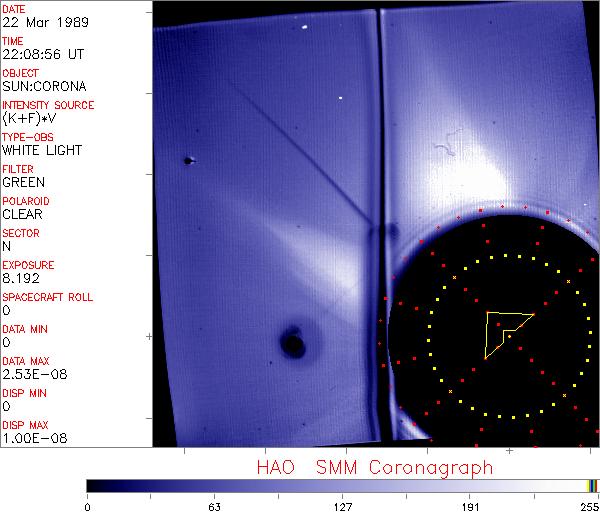Click the time value 22:08:56 UT
The image size is (600, 512).
click(x=40, y=54)
